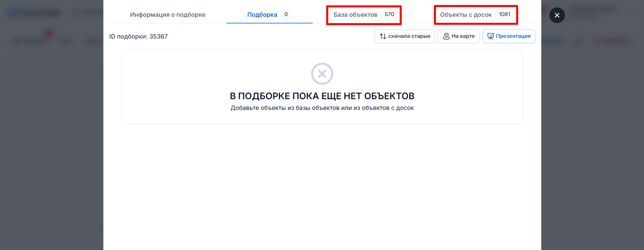Click the 0 count badge on Подборка
644x250 pixels.
[286, 14]
